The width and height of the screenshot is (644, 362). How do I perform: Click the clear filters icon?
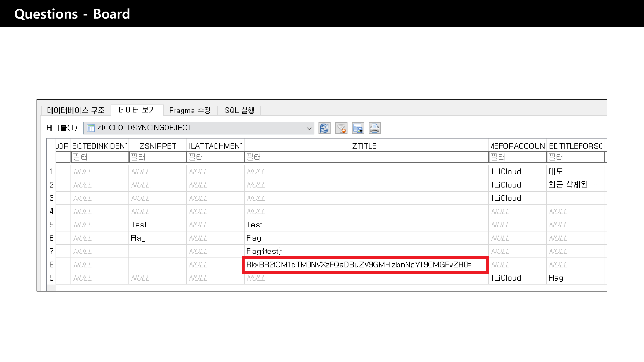tap(341, 128)
